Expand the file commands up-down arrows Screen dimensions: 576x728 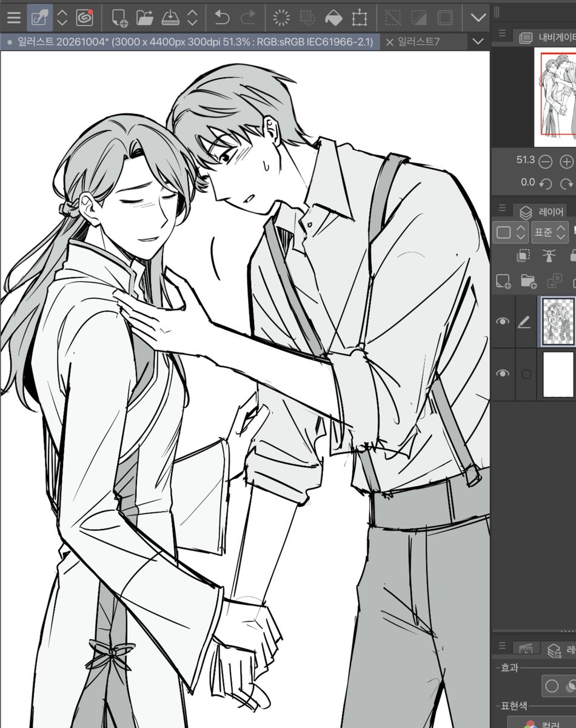click(192, 18)
